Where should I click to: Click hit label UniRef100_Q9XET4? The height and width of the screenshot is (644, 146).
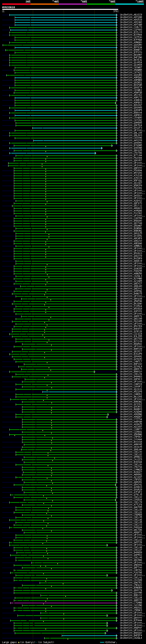[x=131, y=87]
